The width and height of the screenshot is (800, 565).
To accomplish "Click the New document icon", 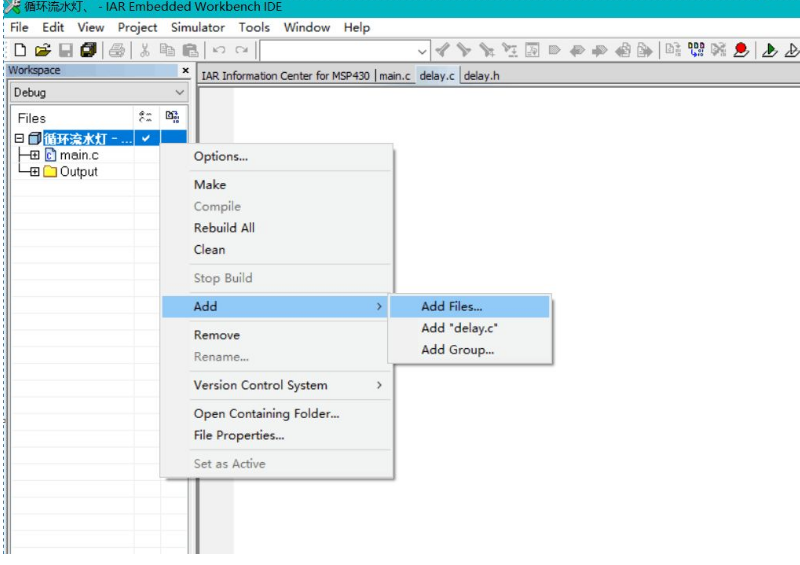I will click(20, 50).
